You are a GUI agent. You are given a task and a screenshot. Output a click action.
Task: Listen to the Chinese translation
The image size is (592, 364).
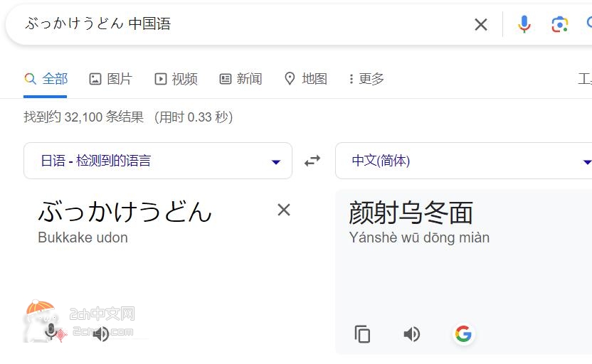411,334
